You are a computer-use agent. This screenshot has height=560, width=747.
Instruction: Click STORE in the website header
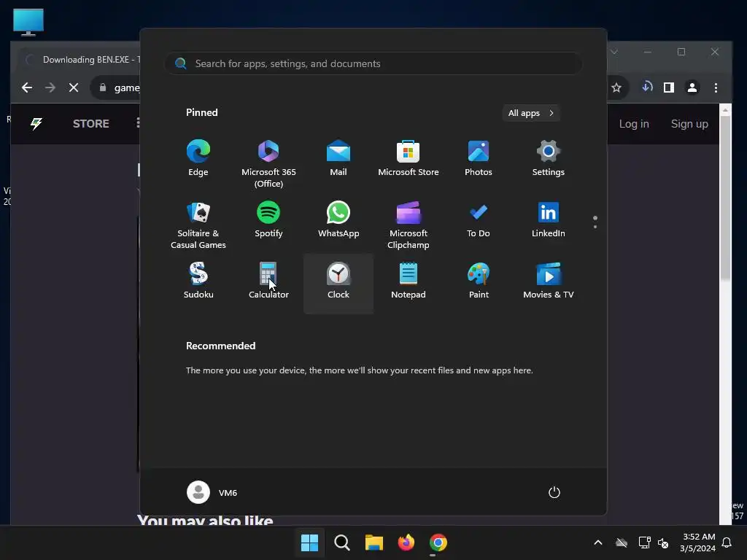(91, 124)
